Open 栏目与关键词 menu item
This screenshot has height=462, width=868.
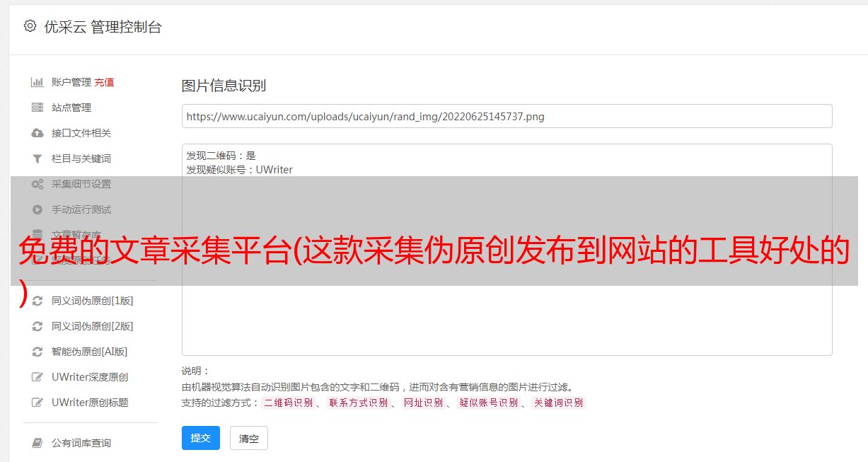(x=81, y=158)
